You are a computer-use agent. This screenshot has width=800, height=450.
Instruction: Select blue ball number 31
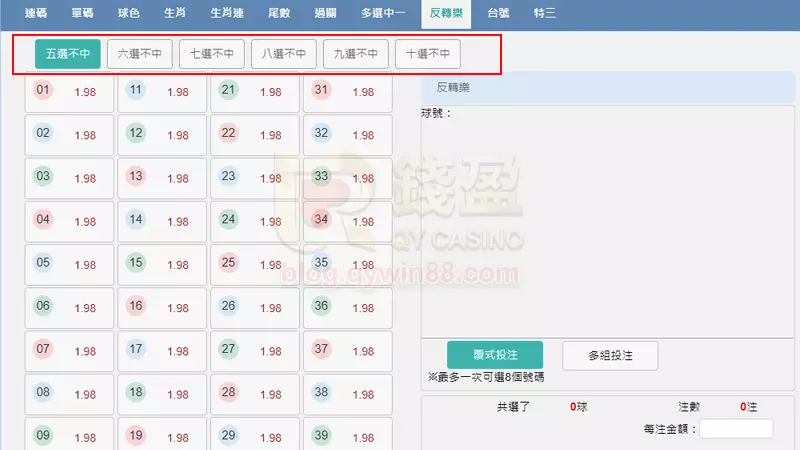click(x=321, y=92)
